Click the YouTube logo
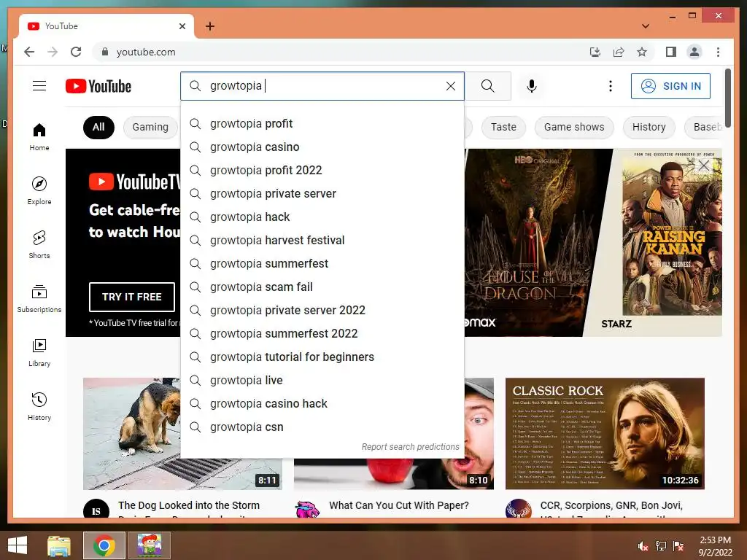 (98, 86)
